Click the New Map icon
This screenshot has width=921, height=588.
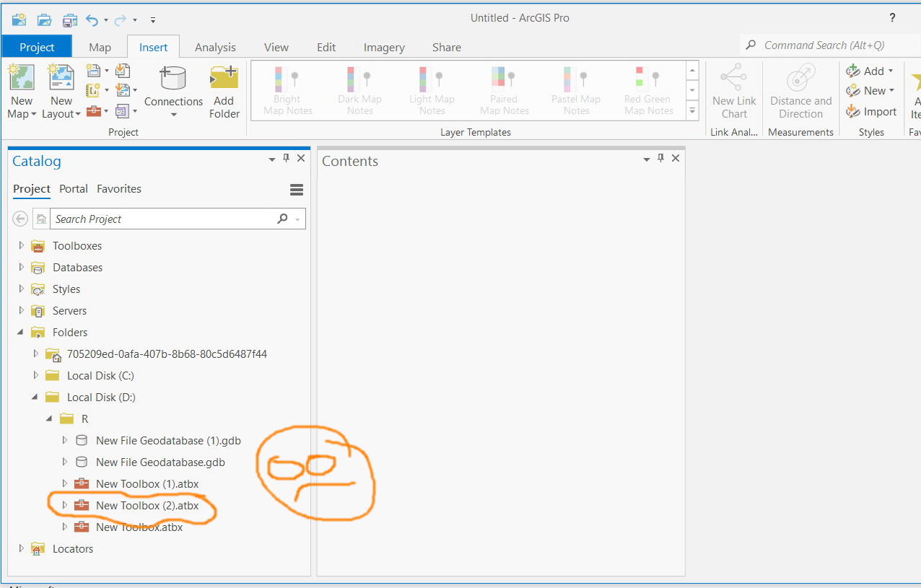click(x=22, y=77)
